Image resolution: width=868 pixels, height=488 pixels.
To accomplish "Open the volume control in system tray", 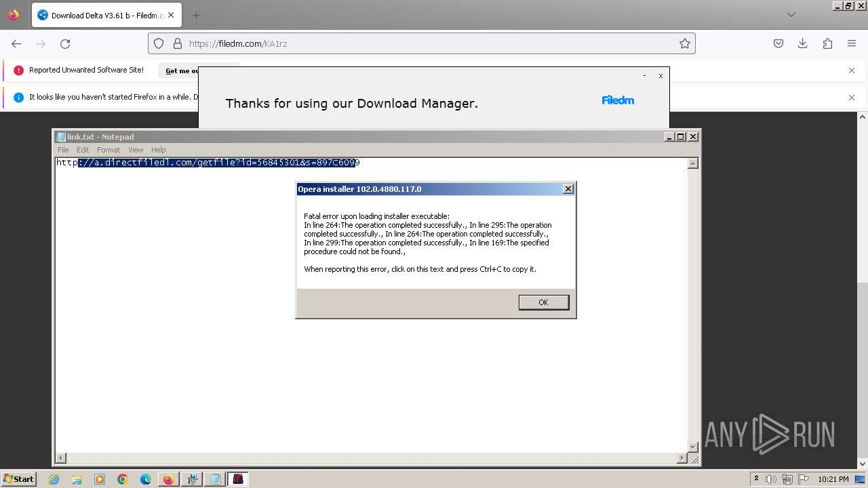I will point(771,479).
